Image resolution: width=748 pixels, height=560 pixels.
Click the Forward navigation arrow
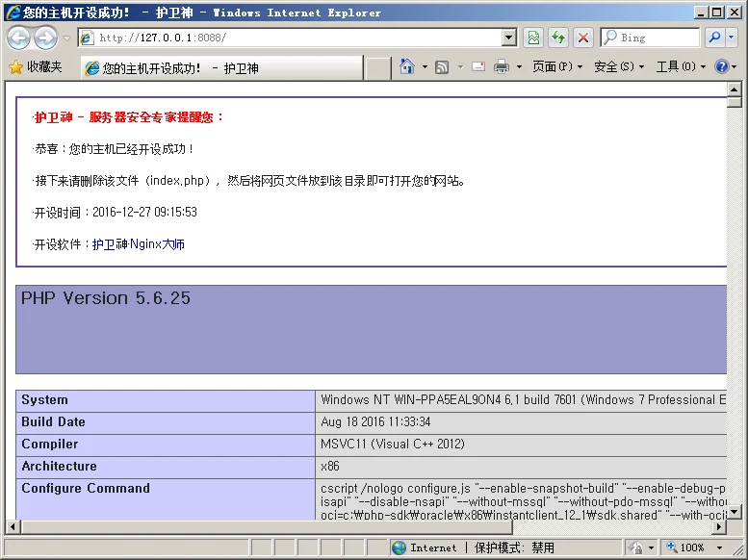[x=46, y=38]
